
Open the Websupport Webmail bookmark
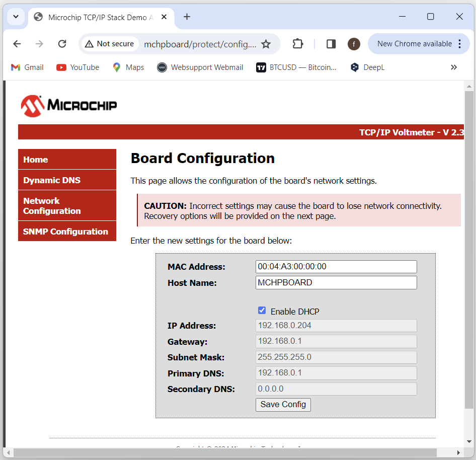pos(200,67)
